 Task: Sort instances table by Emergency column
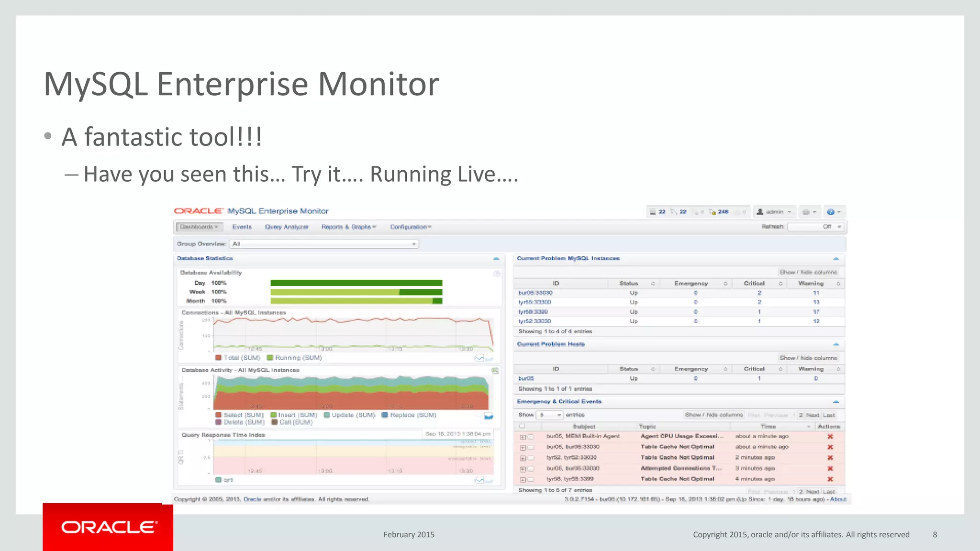pos(696,284)
